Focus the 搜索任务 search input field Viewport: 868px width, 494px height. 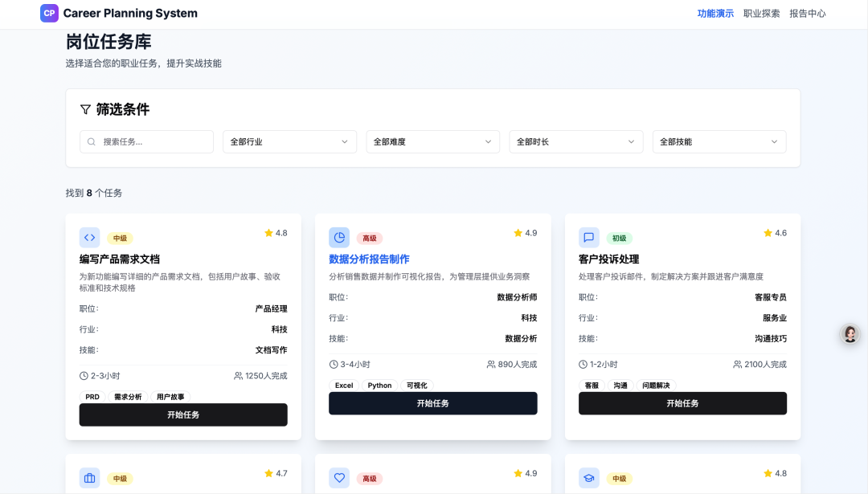pos(153,141)
